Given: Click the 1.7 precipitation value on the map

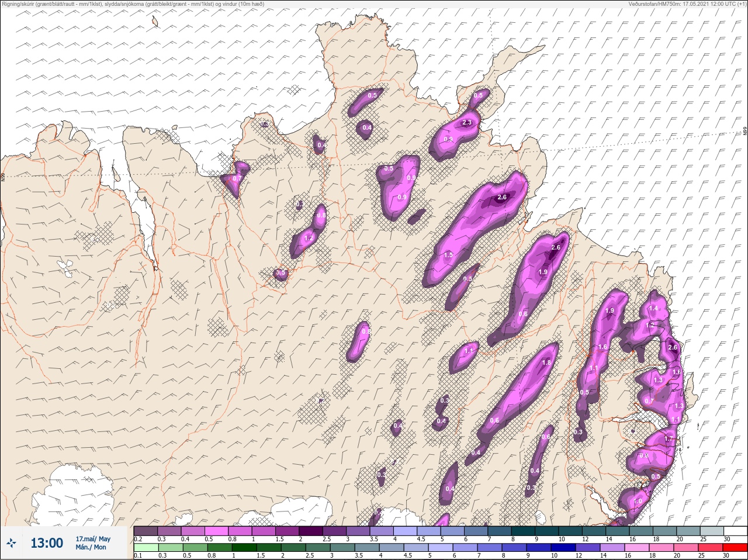Looking at the screenshot, I should pyautogui.click(x=669, y=438).
